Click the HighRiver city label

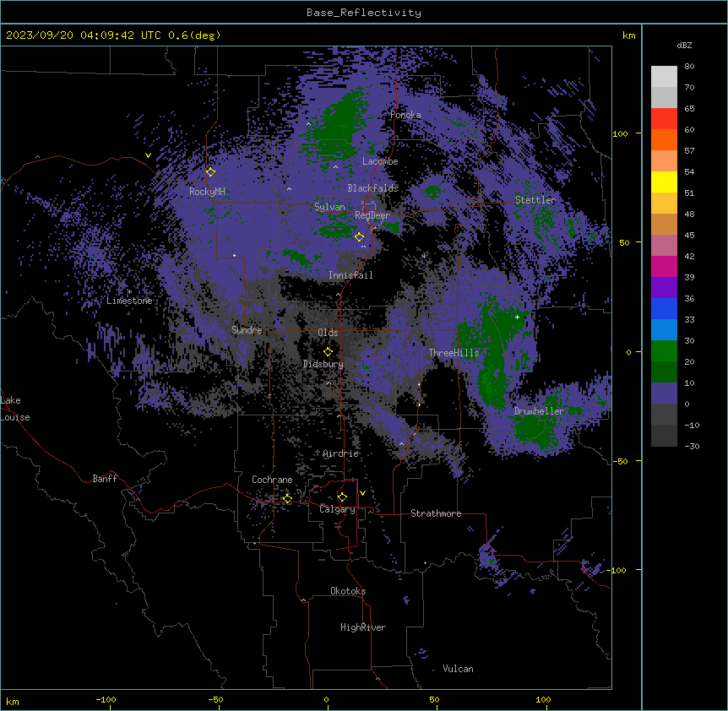click(x=363, y=627)
